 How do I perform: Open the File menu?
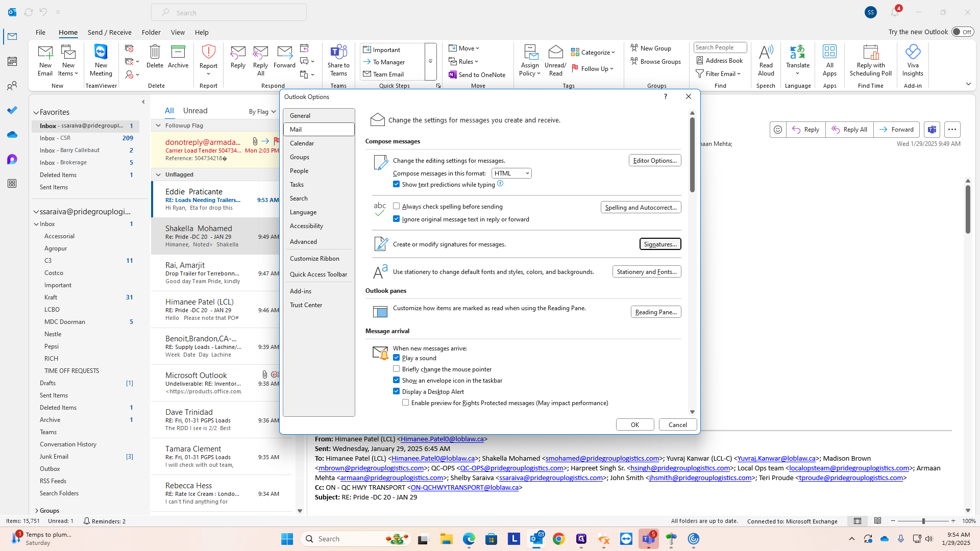point(40,32)
